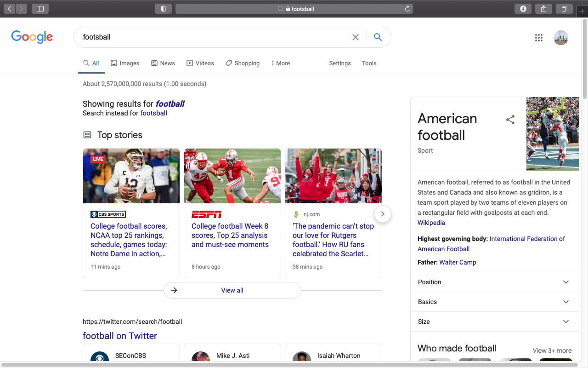The height and width of the screenshot is (368, 588).
Task: Show next top stories with arrow
Action: (383, 214)
